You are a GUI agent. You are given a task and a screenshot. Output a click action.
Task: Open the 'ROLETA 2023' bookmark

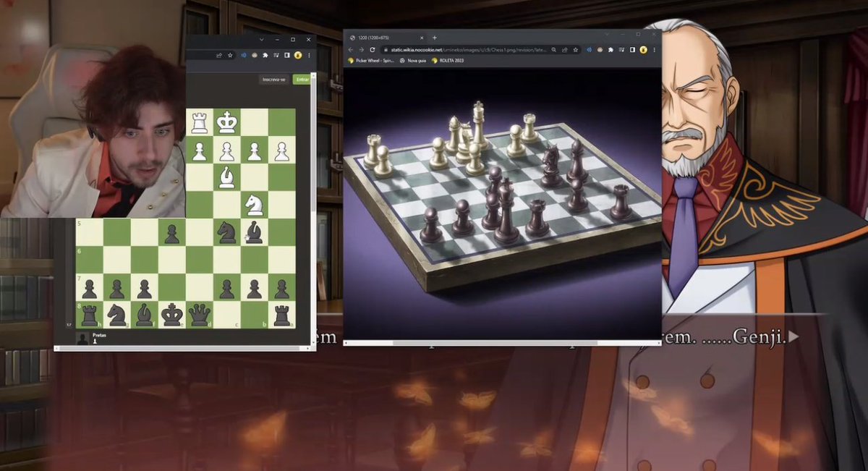click(x=448, y=61)
